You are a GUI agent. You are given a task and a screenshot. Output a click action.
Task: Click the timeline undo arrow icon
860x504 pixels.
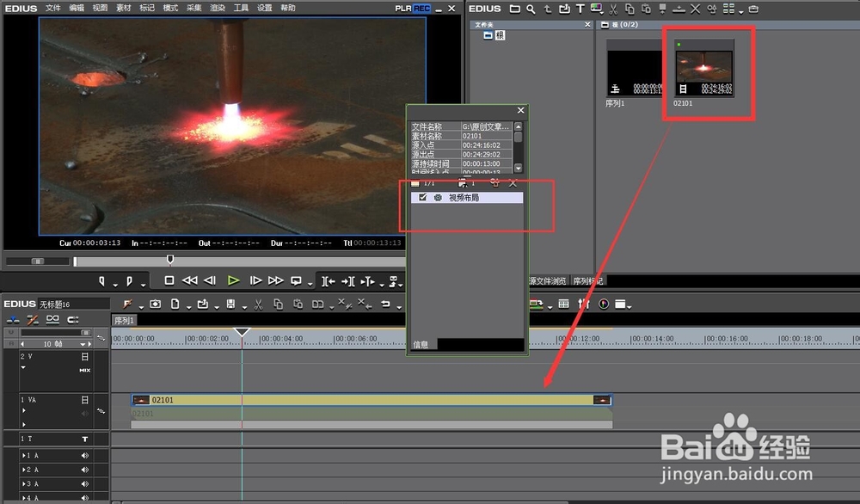click(x=385, y=304)
